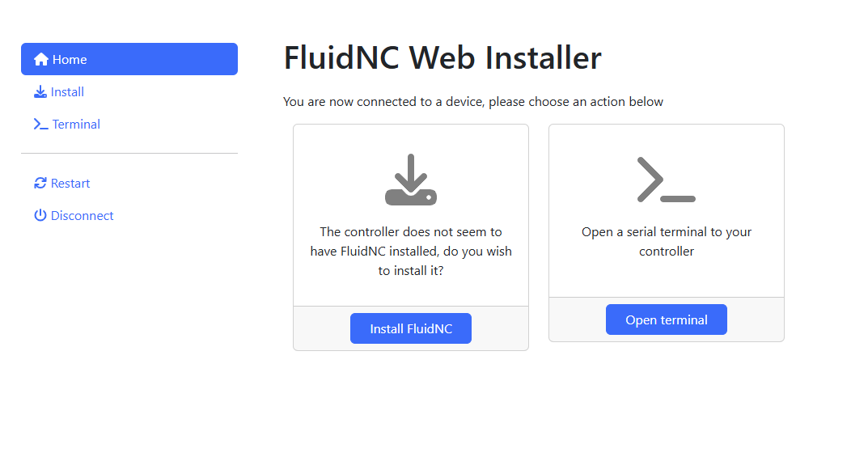Click the FluidNC Web Installer heading
The height and width of the screenshot is (457, 868).
pyautogui.click(x=442, y=57)
